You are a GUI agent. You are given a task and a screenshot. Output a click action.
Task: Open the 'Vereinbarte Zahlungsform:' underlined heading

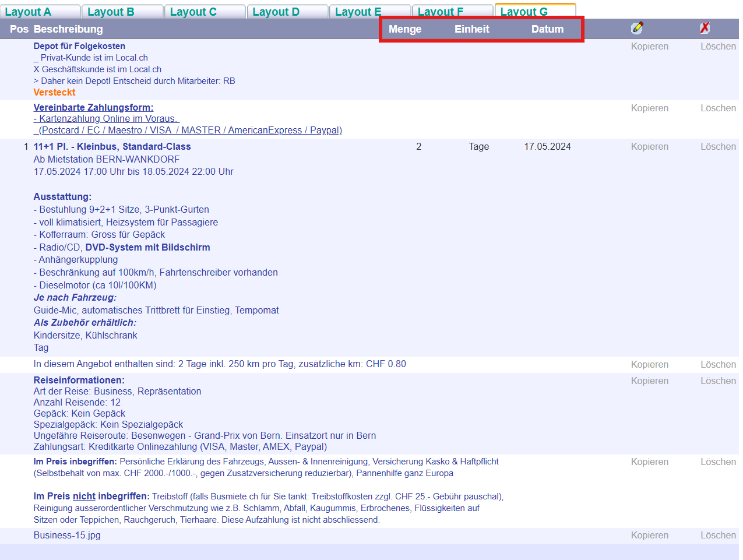click(x=94, y=107)
